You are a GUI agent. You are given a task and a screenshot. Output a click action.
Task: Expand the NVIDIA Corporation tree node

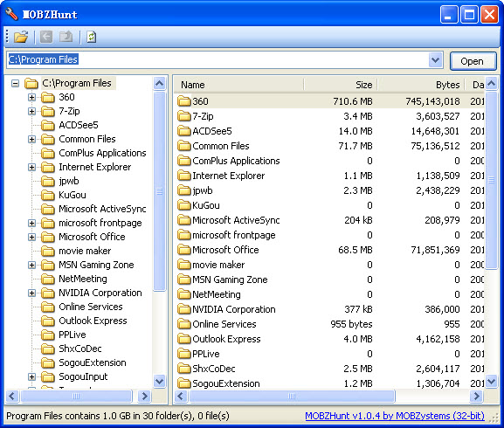[31, 293]
